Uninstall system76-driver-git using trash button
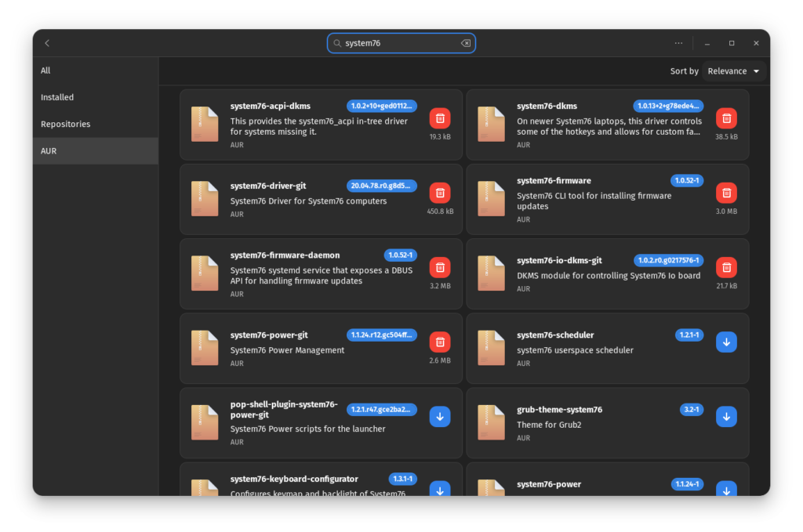The width and height of the screenshot is (803, 532). tap(440, 193)
